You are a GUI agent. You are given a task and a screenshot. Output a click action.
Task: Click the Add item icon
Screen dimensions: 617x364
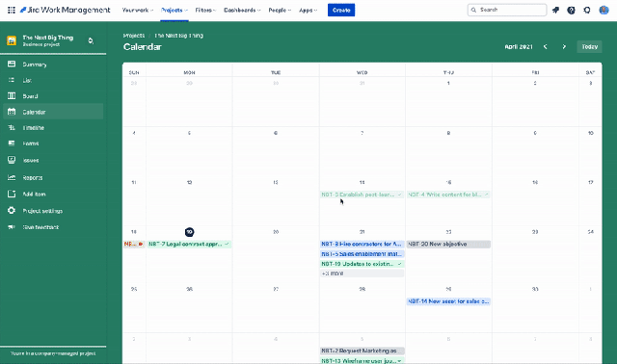click(12, 194)
